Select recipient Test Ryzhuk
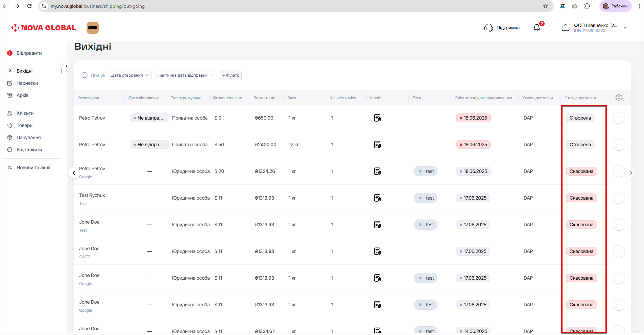The height and width of the screenshot is (335, 644). tap(92, 195)
